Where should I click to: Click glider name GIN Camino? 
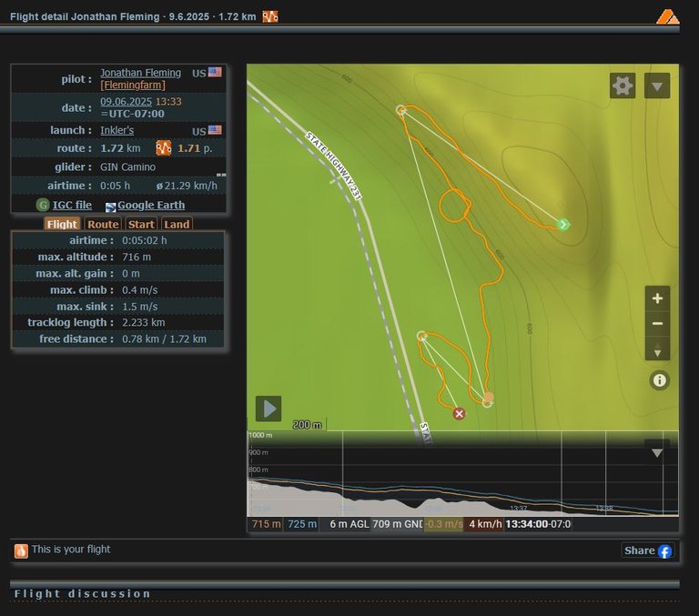click(127, 167)
